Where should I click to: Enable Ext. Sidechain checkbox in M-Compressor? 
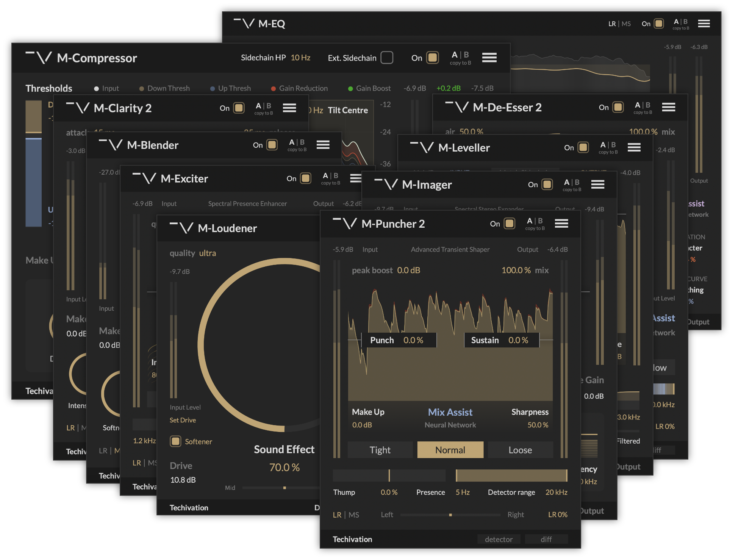pos(387,58)
